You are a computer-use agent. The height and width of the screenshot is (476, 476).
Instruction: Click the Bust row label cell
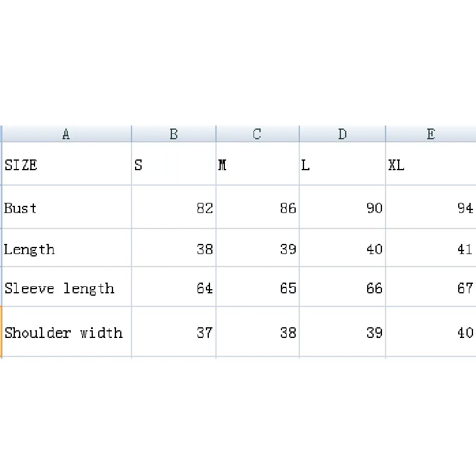tap(66, 208)
